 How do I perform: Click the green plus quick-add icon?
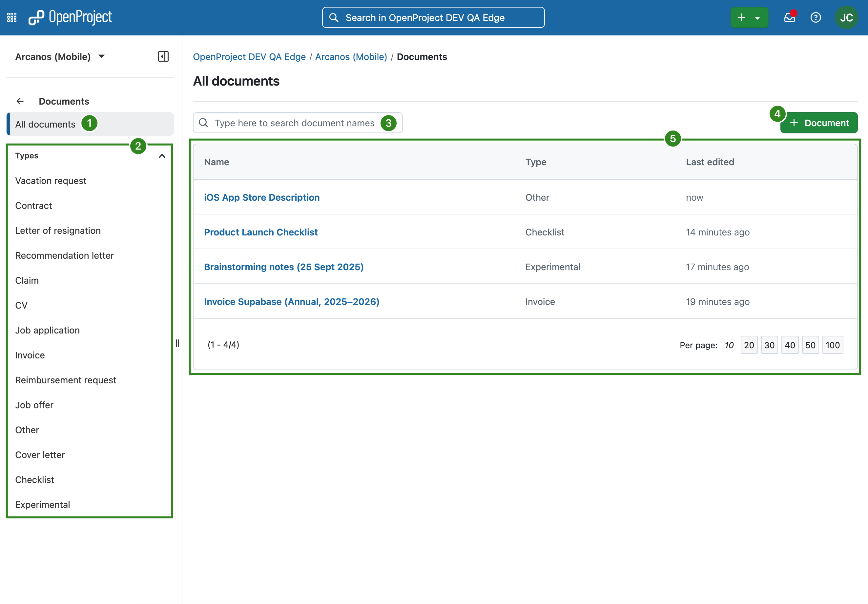[x=741, y=17]
